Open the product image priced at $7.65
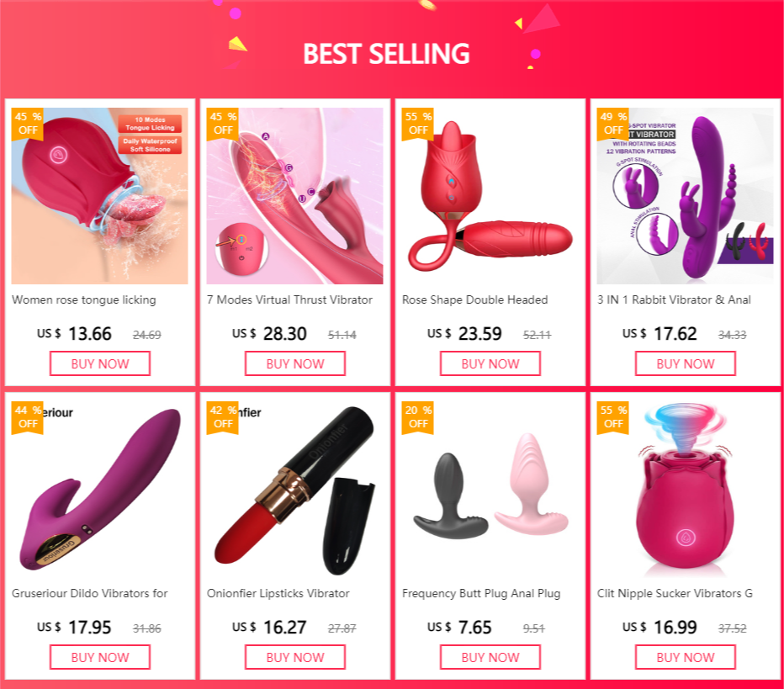784x689 pixels. coord(490,490)
